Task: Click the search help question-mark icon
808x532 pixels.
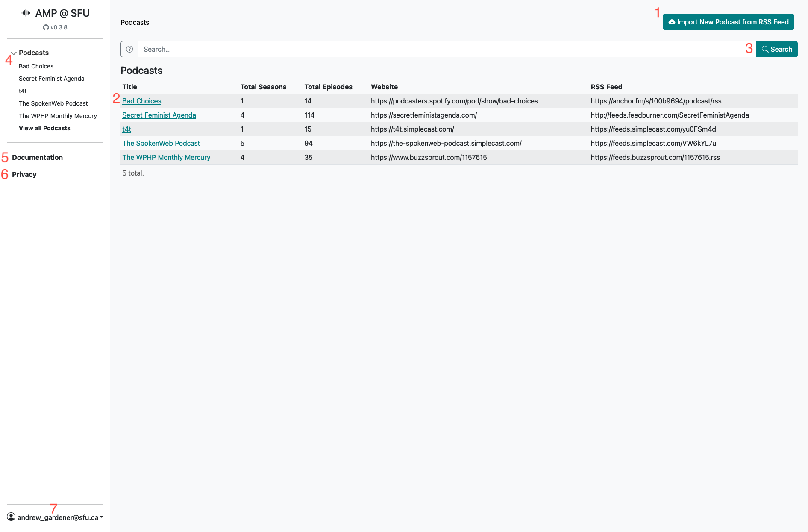Action: point(129,49)
